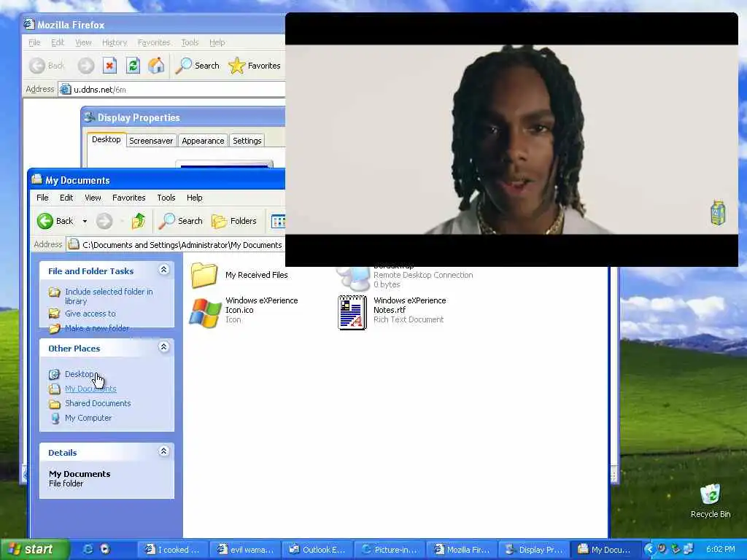Collapse the Details panel
This screenshot has width=747, height=560.
click(x=163, y=451)
